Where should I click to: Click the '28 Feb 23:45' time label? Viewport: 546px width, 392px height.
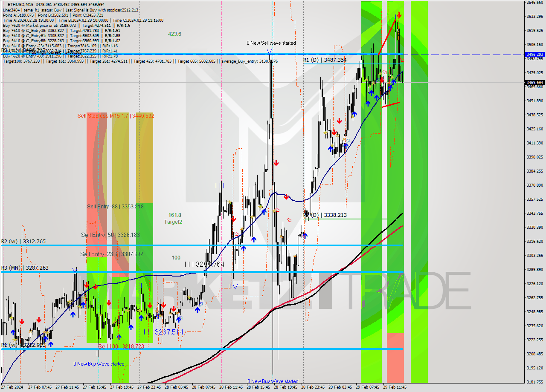(x=313, y=388)
